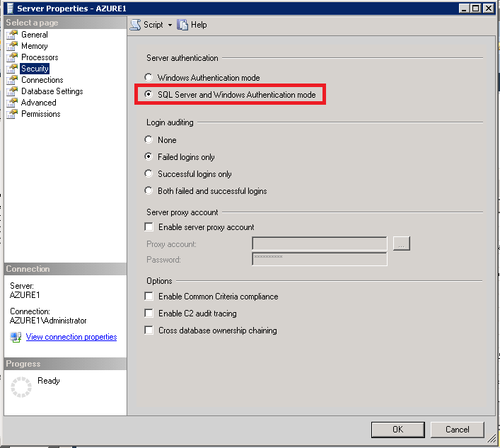The height and width of the screenshot is (448, 500).
Task: Click the Processors page icon
Action: click(x=12, y=57)
